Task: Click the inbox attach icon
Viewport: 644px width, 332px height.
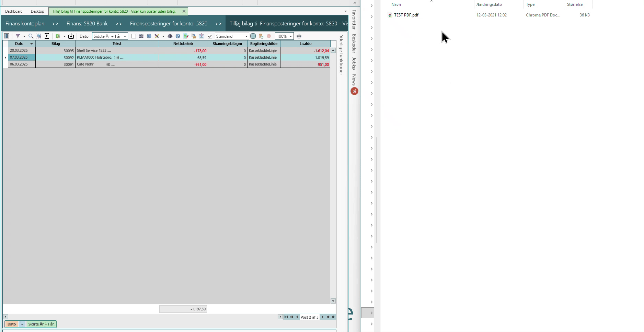Action: click(202, 36)
